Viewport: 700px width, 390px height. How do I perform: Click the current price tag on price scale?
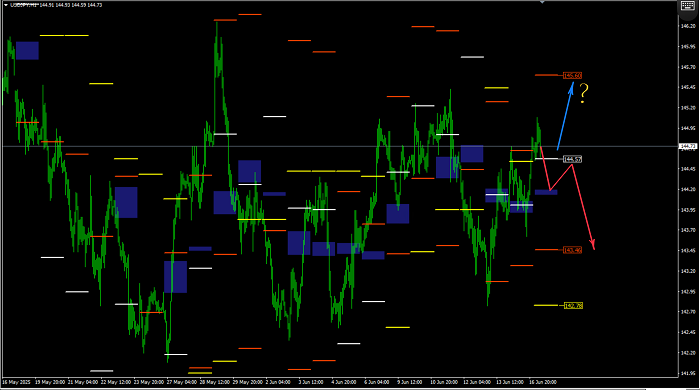click(x=688, y=146)
